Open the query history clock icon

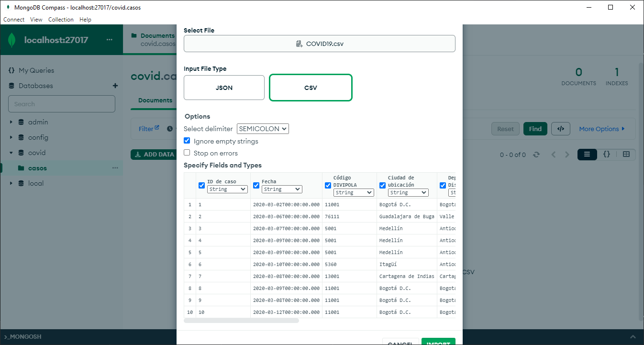click(171, 128)
